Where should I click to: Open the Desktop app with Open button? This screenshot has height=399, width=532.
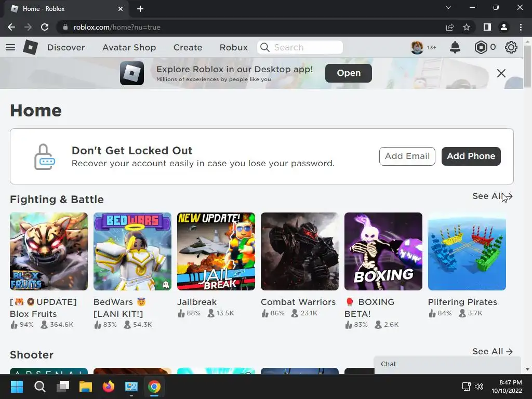coord(348,73)
